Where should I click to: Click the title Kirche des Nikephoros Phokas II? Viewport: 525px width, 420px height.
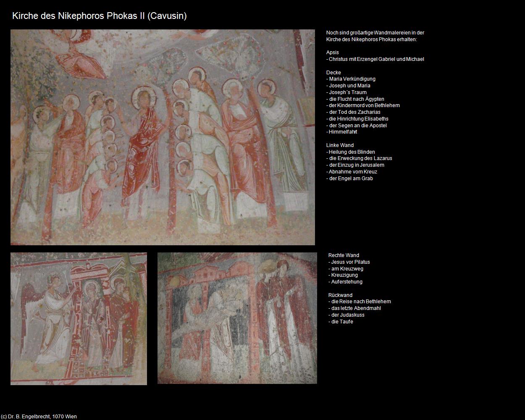(x=100, y=16)
